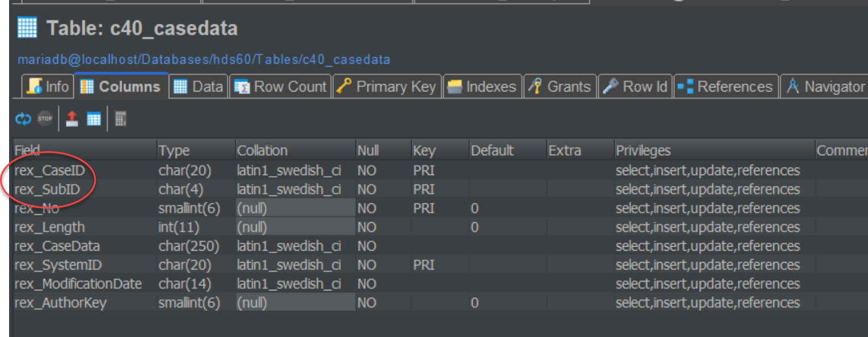Image resolution: width=868 pixels, height=337 pixels.
Task: Click the char(250) type cell
Action: pyautogui.click(x=196, y=246)
